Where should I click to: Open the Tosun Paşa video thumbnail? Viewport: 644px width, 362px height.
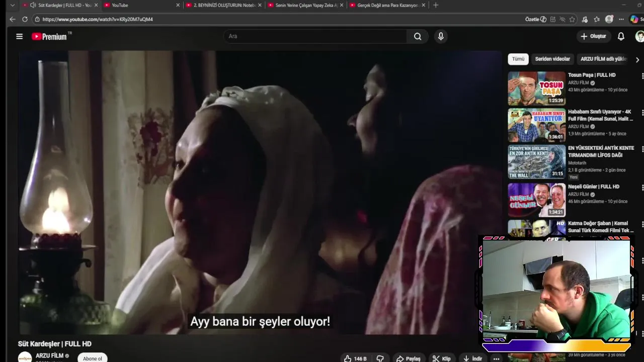coord(536,88)
